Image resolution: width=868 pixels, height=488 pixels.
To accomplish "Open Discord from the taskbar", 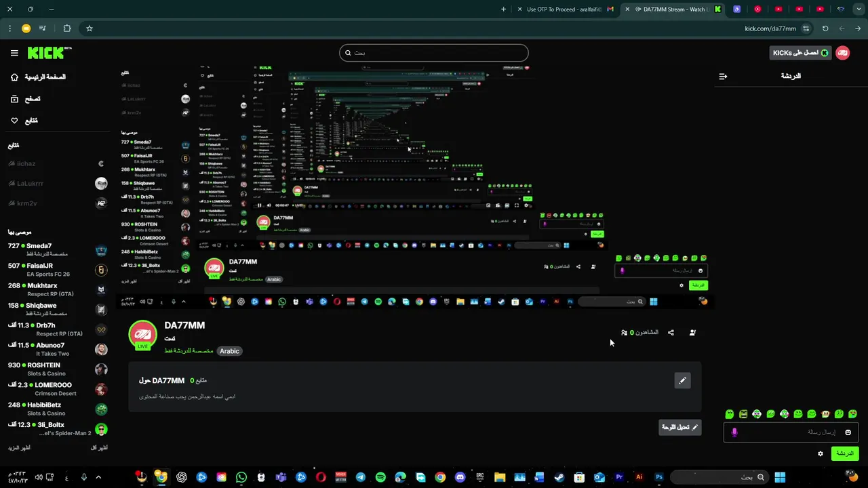I will point(460,477).
